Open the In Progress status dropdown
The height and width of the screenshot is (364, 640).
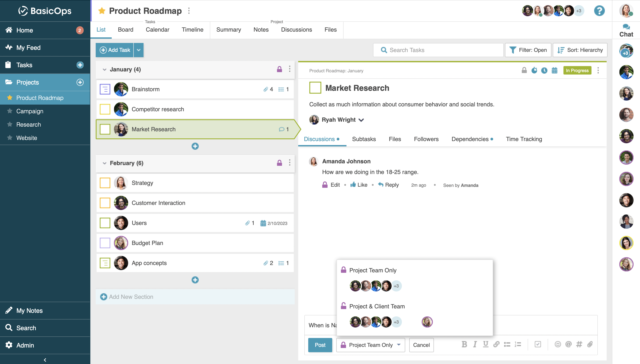pos(577,71)
